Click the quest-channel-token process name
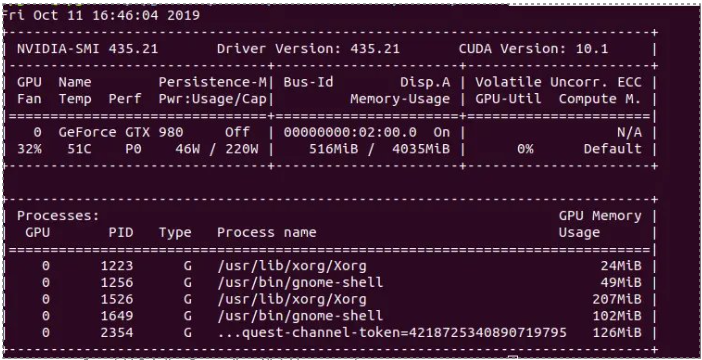Viewport: 702px width, 360px height. point(392,333)
